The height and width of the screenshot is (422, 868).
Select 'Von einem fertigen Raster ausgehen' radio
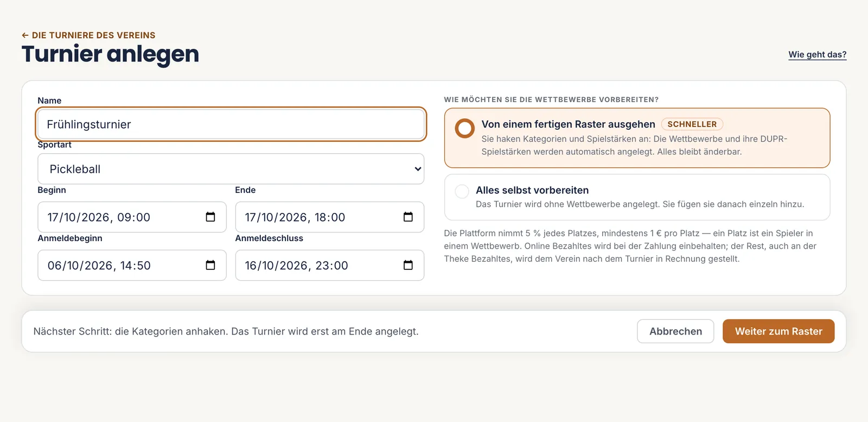click(465, 129)
